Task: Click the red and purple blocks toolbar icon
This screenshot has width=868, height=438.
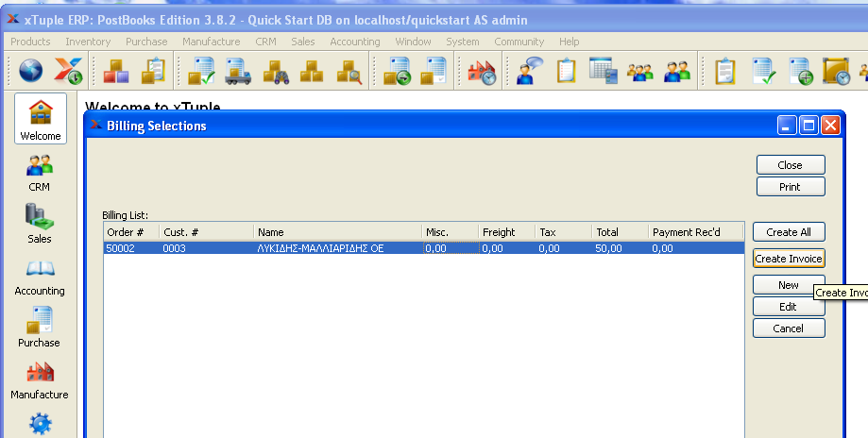Action: click(115, 71)
